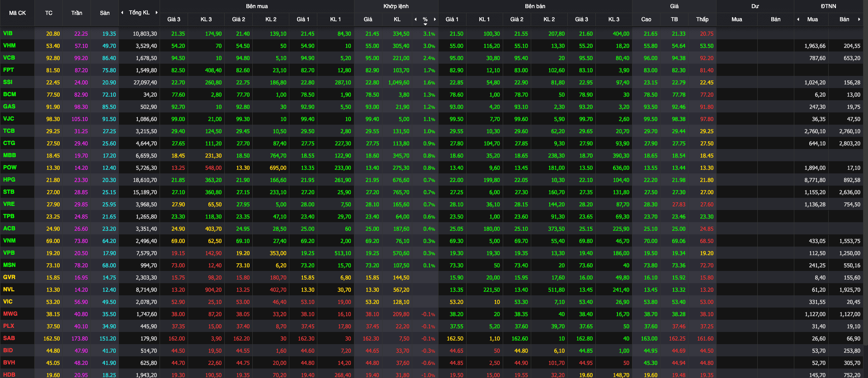Click Giá 3 header under Bên mua

[174, 19]
